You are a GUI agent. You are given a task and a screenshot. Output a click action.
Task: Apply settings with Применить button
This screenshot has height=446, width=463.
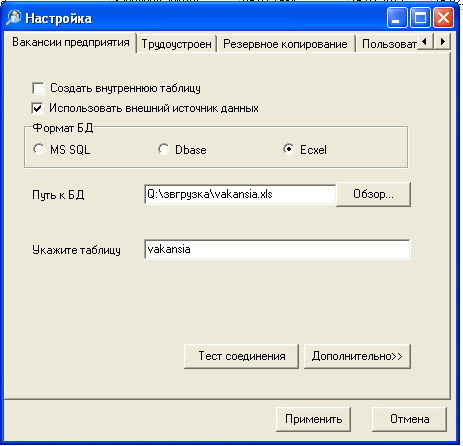pos(313,419)
